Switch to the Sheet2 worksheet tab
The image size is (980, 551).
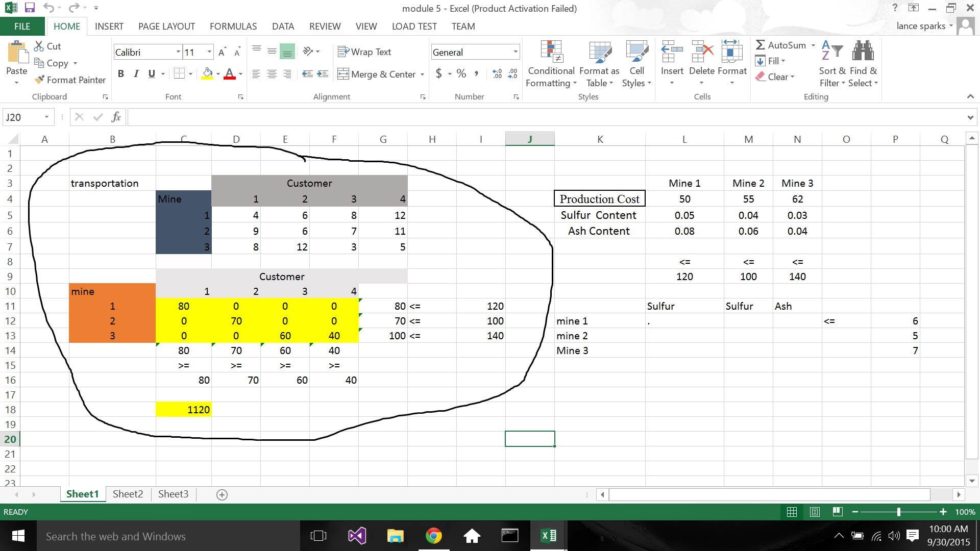tap(128, 494)
